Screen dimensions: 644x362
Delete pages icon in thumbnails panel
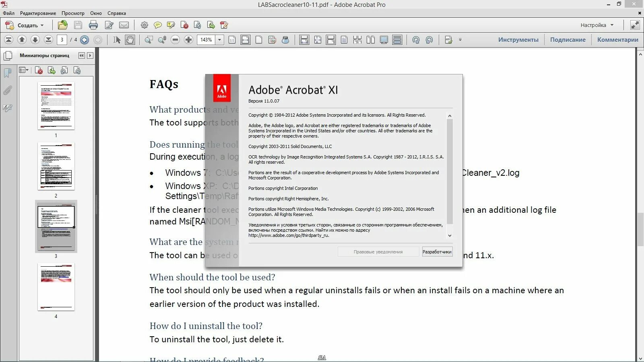(x=39, y=70)
